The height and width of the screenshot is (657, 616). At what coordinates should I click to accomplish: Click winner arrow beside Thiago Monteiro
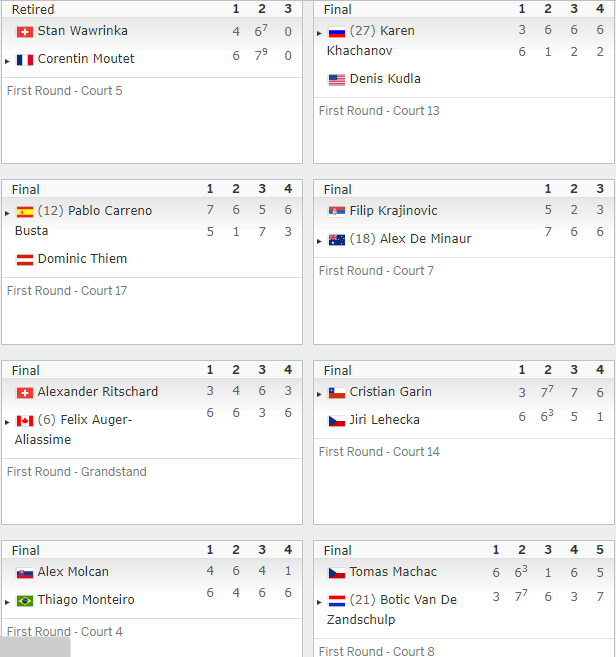[x=7, y=602]
